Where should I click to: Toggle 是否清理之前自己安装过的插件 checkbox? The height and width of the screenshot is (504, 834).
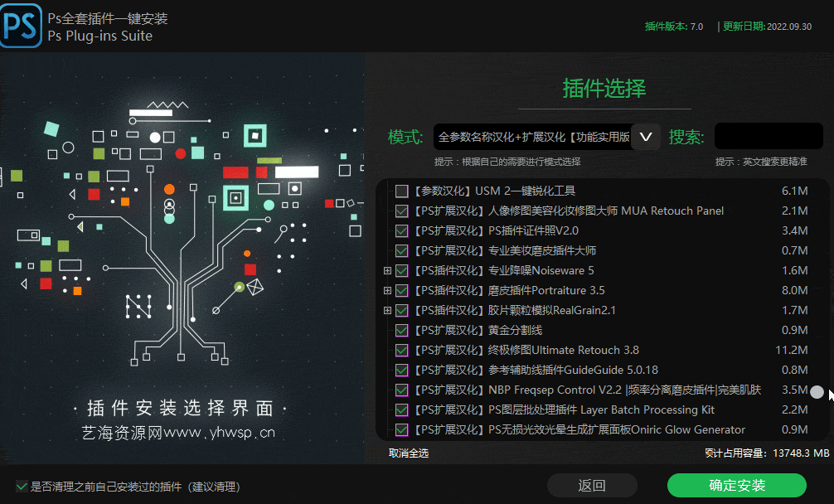click(x=22, y=486)
